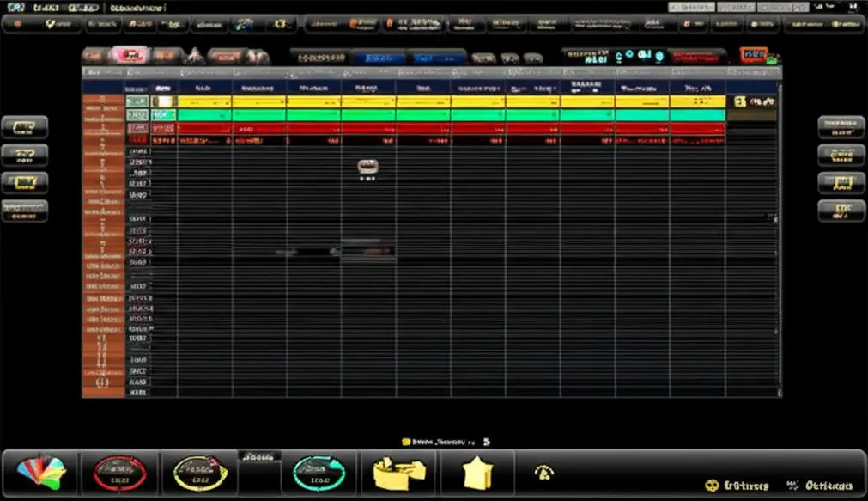
Task: Click the top button on right side panel
Action: [x=841, y=126]
